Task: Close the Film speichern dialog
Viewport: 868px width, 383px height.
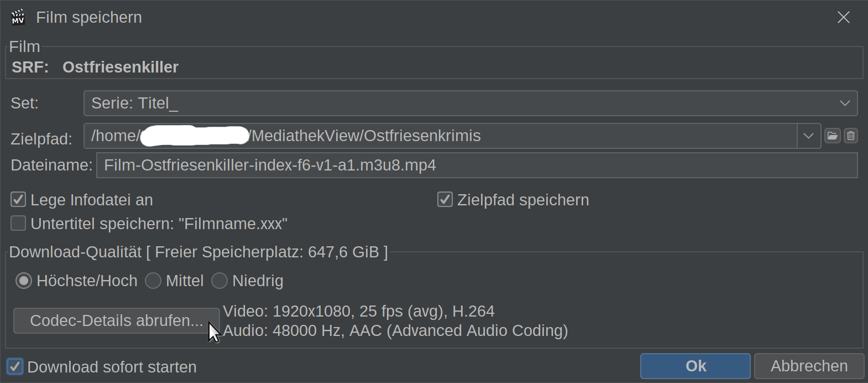Action: coord(843,17)
